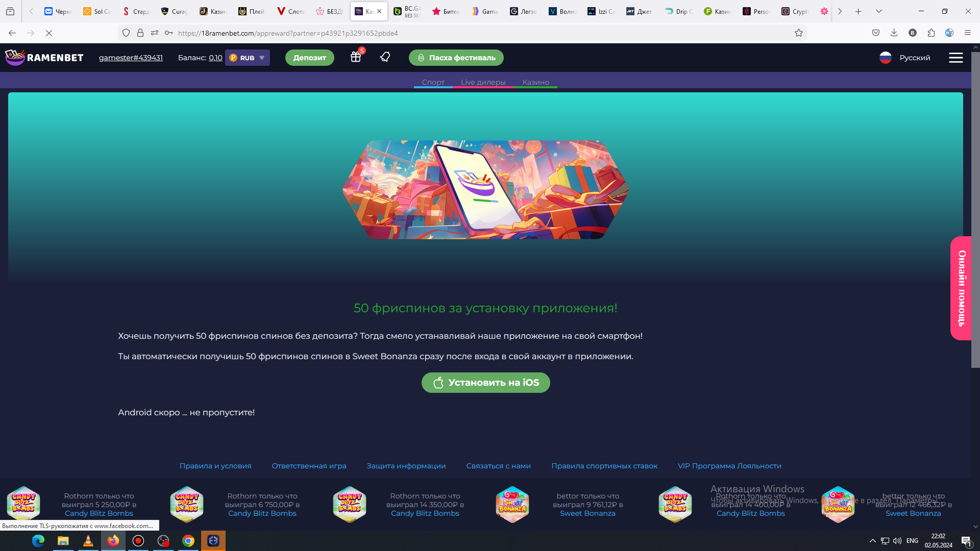Click the Ramenbet logo

pyautogui.click(x=44, y=57)
